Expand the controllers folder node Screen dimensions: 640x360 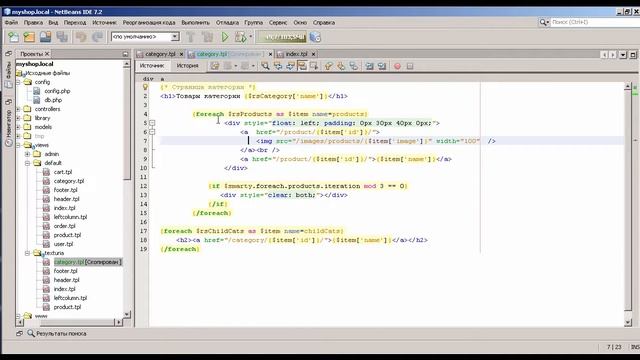click(x=18, y=109)
